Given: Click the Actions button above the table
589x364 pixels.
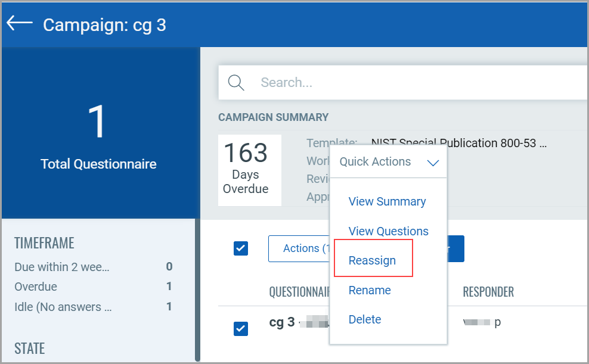Looking at the screenshot, I should tap(303, 248).
